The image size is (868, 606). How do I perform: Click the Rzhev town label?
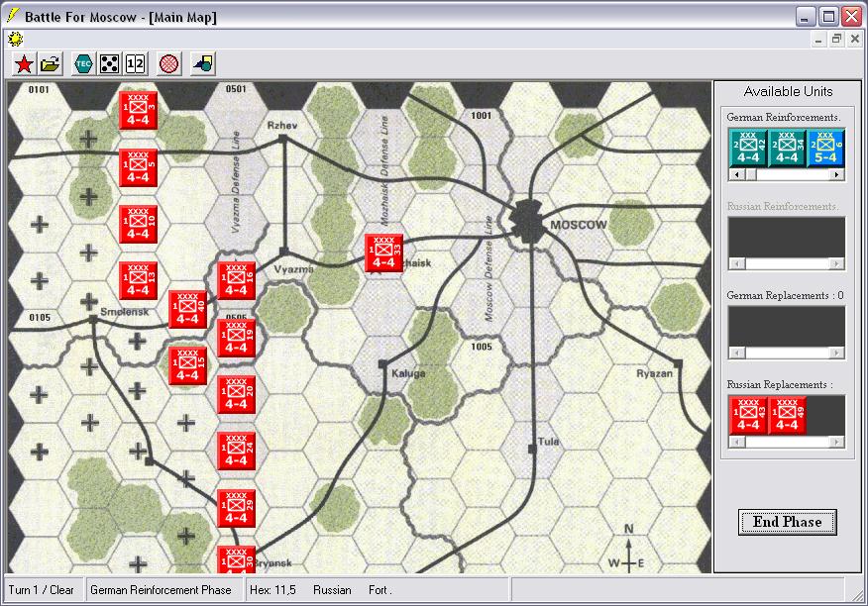point(282,126)
